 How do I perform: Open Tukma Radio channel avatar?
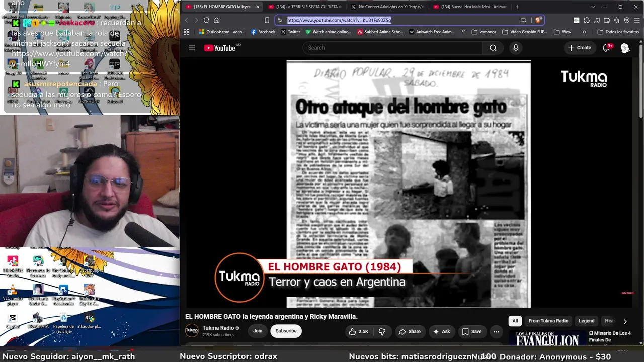click(192, 330)
